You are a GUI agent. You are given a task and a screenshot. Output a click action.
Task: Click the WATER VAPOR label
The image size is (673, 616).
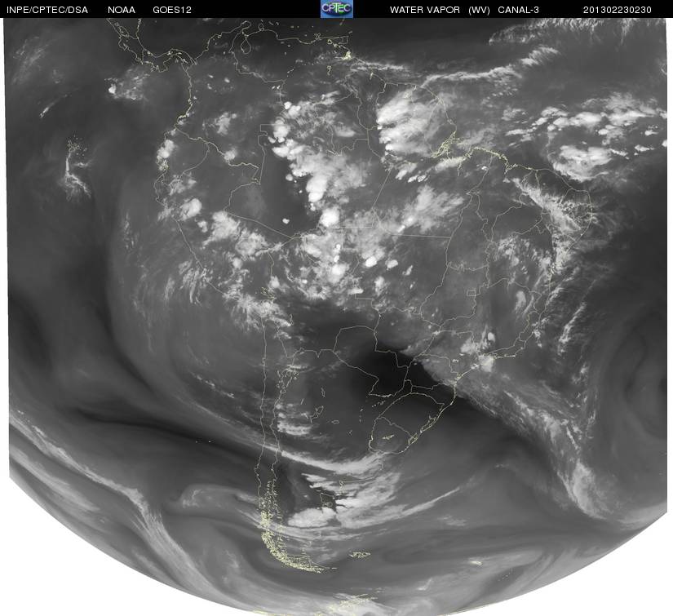pyautogui.click(x=425, y=10)
